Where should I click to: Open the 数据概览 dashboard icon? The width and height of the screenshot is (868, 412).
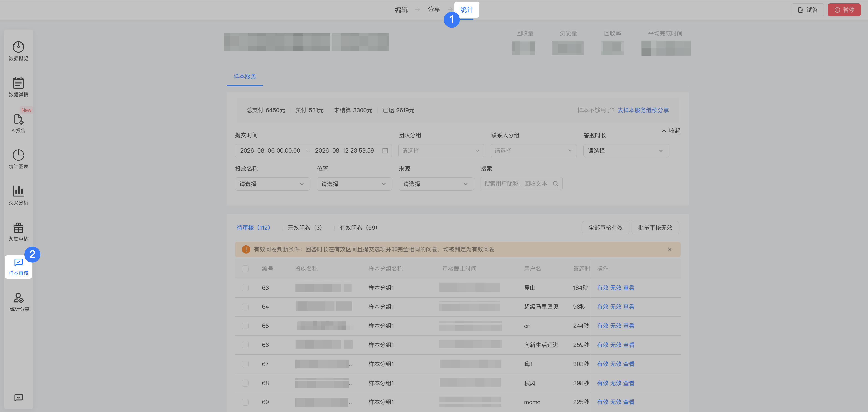[x=18, y=47]
